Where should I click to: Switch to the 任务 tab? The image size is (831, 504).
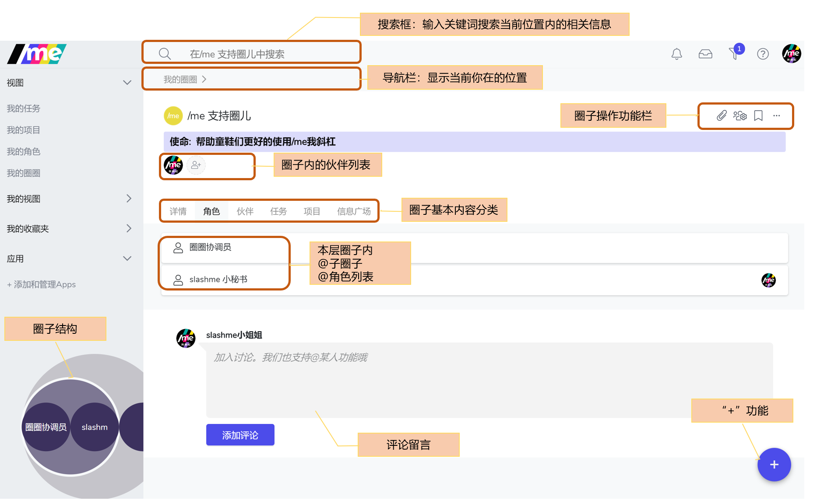point(278,211)
